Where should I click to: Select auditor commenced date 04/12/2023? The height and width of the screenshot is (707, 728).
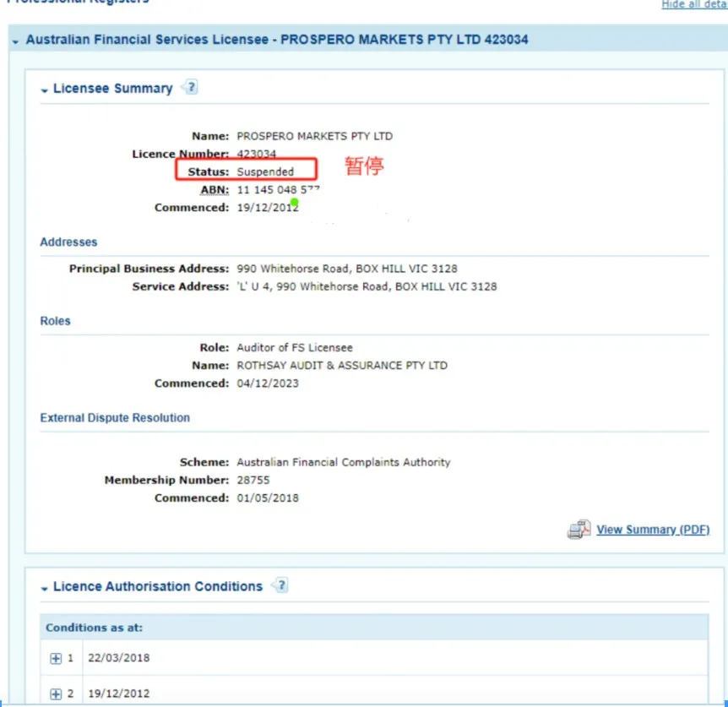point(268,383)
